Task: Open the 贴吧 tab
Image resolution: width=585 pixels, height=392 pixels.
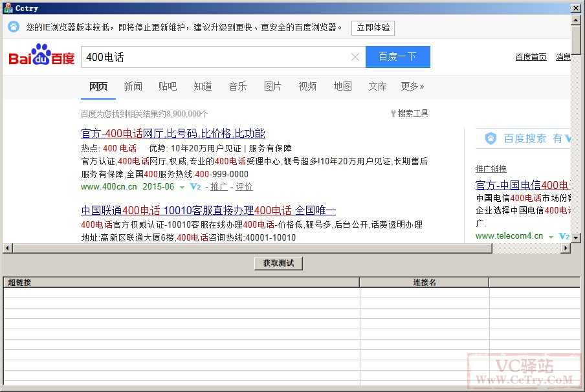Action: pos(168,87)
